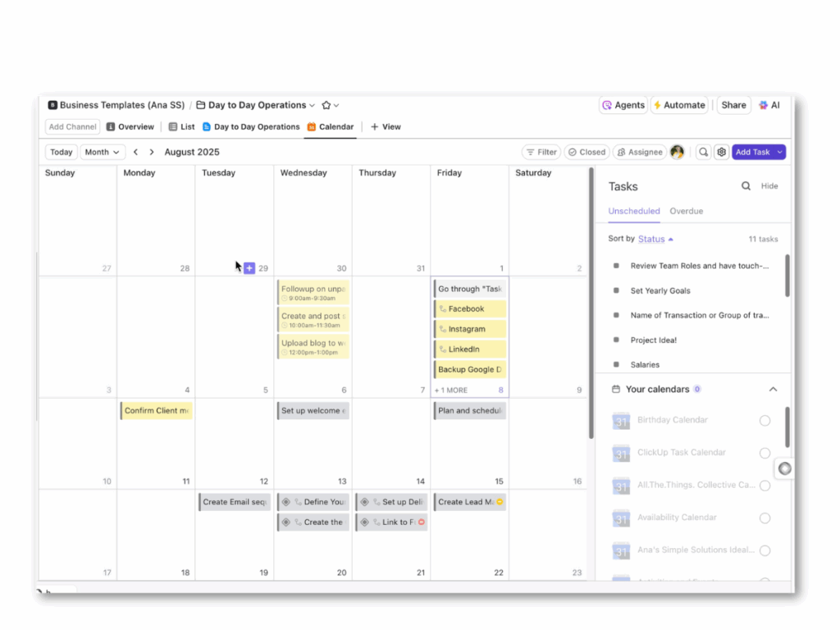Click the subtask icon on Facebook task
This screenshot has width=840, height=630.
(442, 309)
